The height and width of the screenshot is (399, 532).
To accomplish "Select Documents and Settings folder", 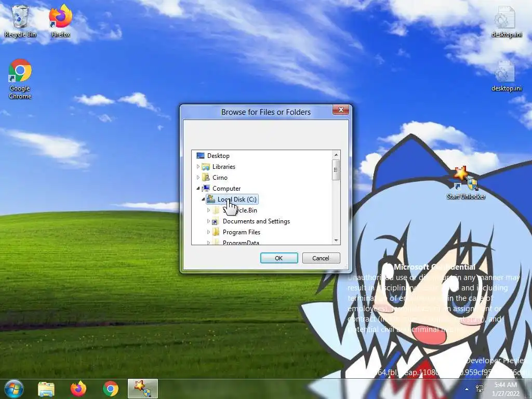I will 256,221.
